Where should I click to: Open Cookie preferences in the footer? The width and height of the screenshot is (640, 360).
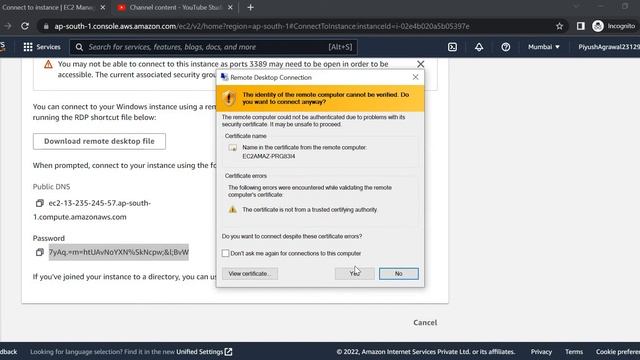pyautogui.click(x=618, y=352)
